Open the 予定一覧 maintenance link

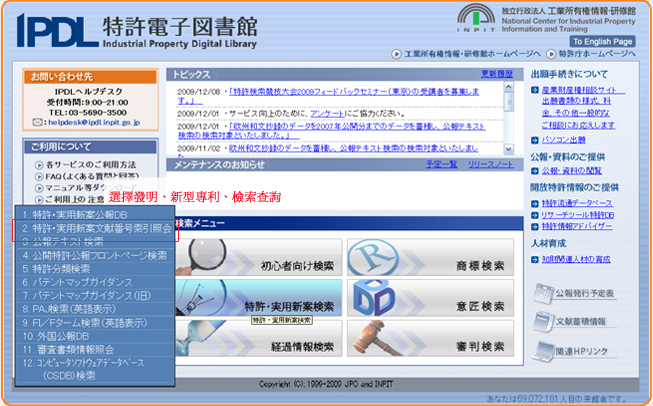(441, 164)
